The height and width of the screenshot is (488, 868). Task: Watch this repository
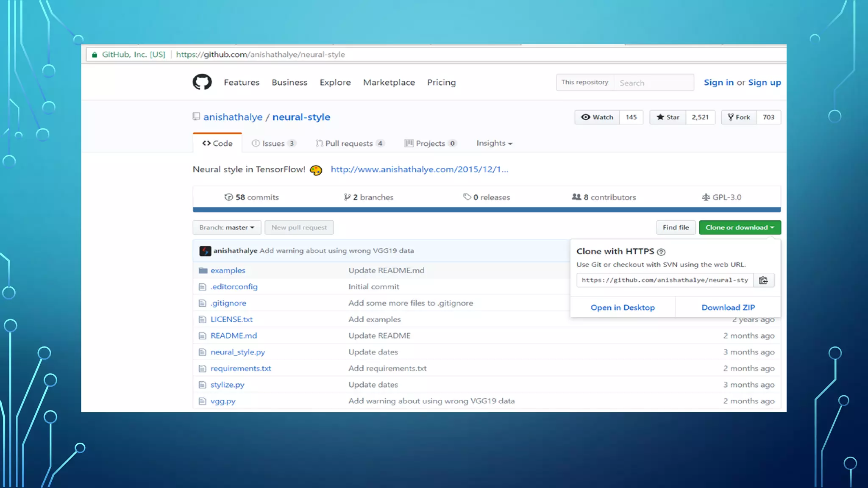click(x=597, y=117)
